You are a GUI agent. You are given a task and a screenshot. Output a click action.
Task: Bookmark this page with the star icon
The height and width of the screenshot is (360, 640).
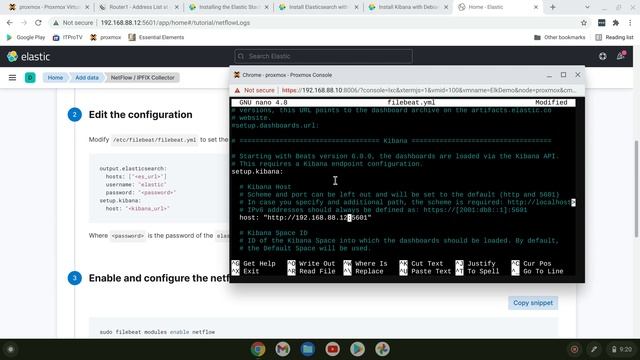point(584,23)
